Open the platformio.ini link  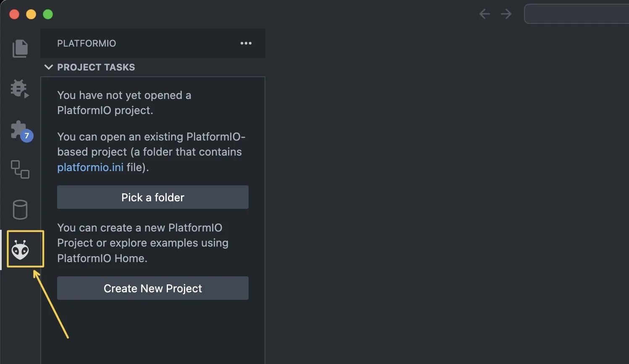90,167
